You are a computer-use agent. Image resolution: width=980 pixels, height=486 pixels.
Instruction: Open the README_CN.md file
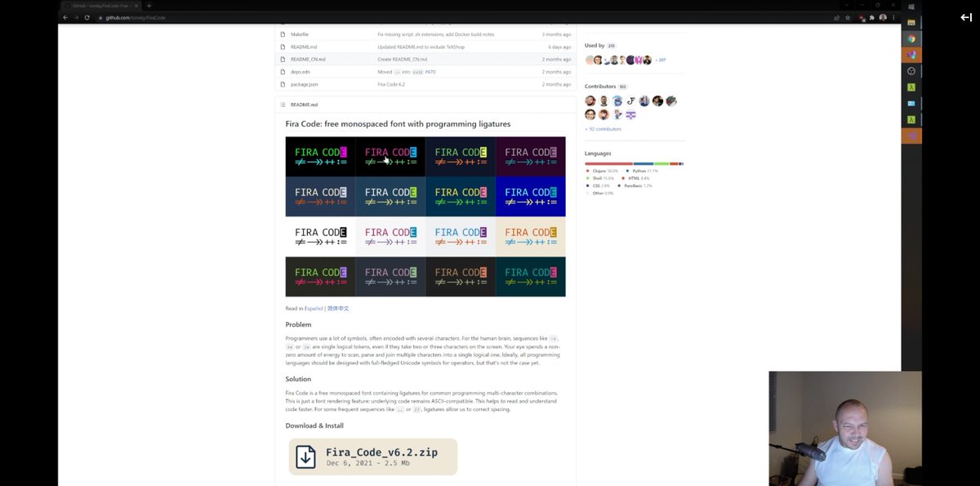pyautogui.click(x=308, y=59)
